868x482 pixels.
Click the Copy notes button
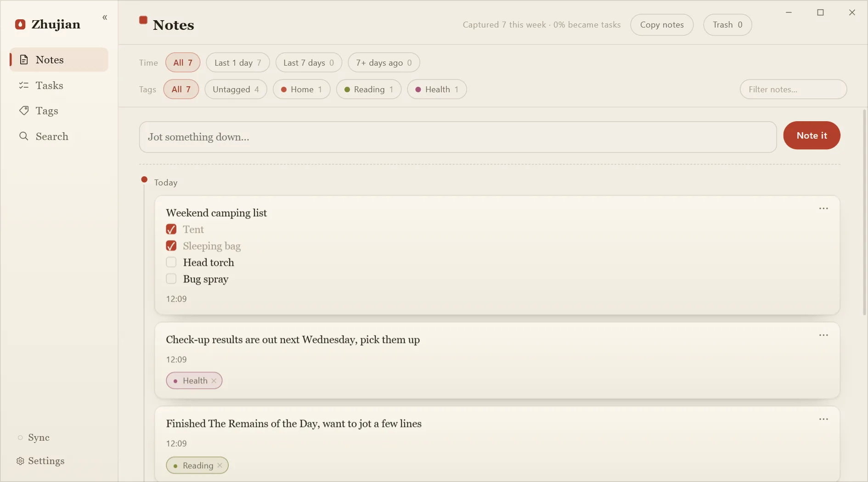(662, 25)
